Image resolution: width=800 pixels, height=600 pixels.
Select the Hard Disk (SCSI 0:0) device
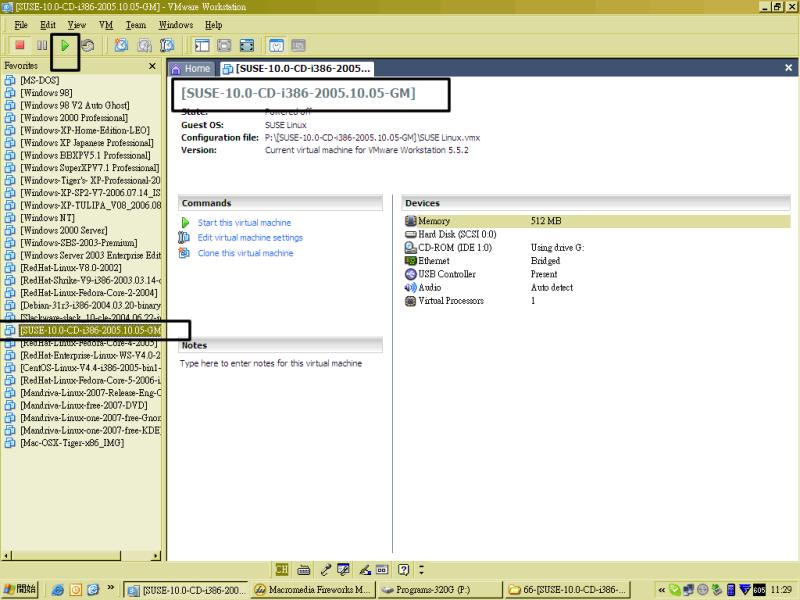click(596, 234)
